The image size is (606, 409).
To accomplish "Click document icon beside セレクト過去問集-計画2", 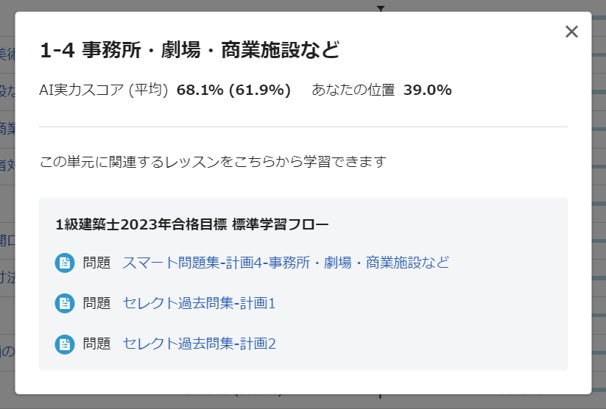I will click(x=65, y=344).
